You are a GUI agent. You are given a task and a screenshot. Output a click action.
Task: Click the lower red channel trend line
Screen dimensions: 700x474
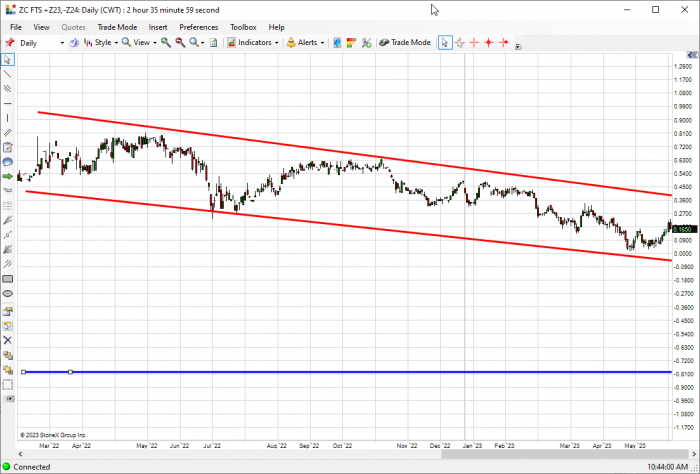[349, 226]
